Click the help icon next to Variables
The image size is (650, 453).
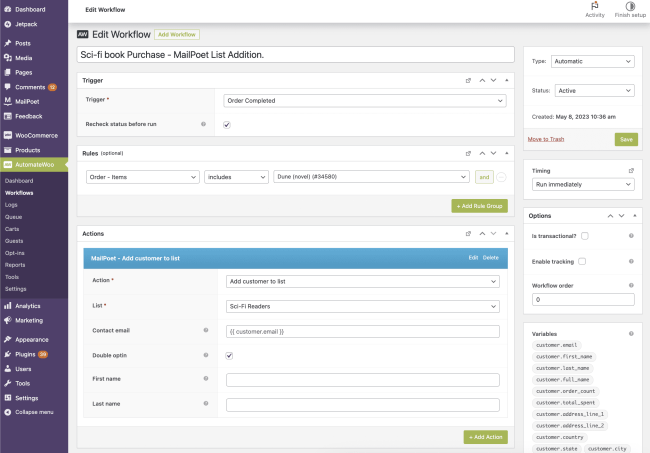tap(630, 332)
